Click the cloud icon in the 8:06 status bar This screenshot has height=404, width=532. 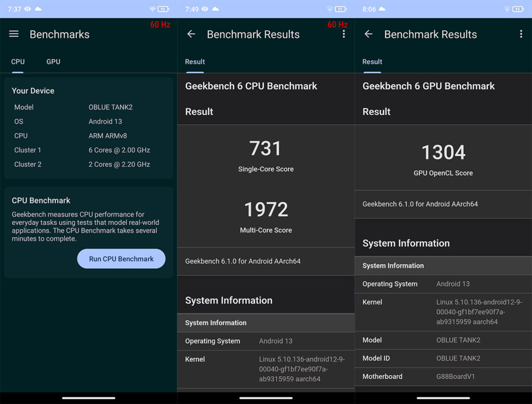click(x=382, y=9)
